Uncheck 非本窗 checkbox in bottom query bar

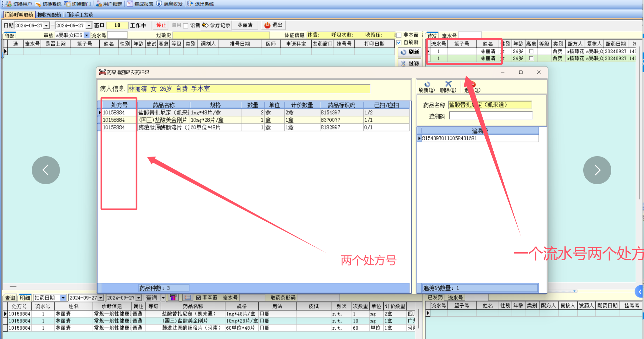[x=198, y=298]
